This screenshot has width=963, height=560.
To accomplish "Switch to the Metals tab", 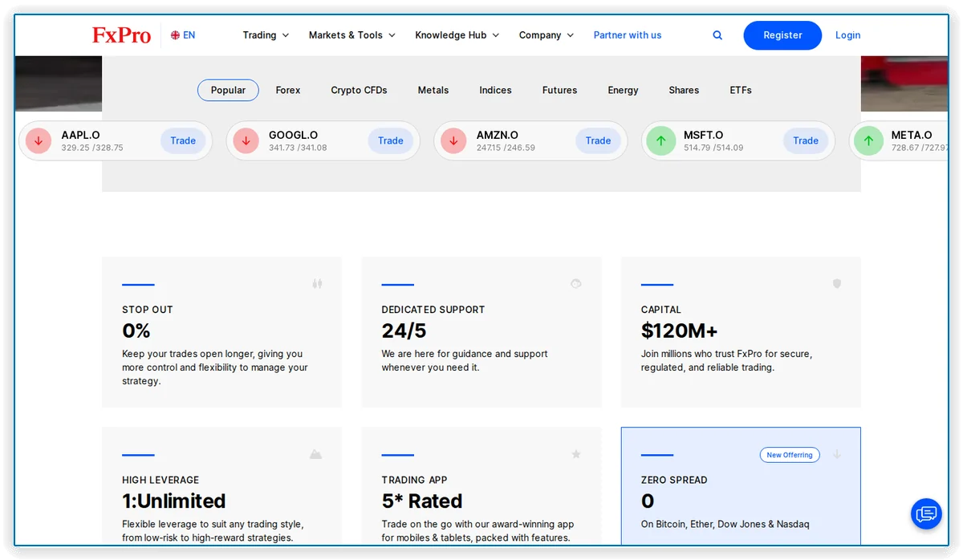I will click(433, 91).
